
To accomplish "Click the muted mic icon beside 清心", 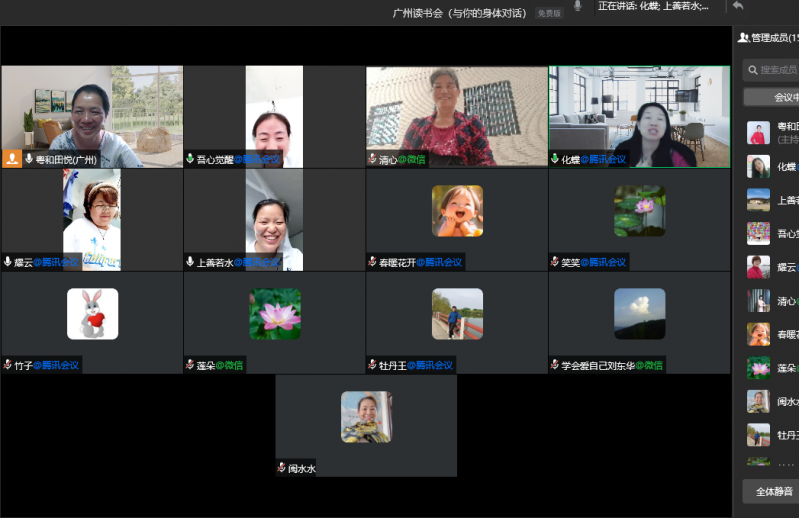I will click(x=372, y=159).
